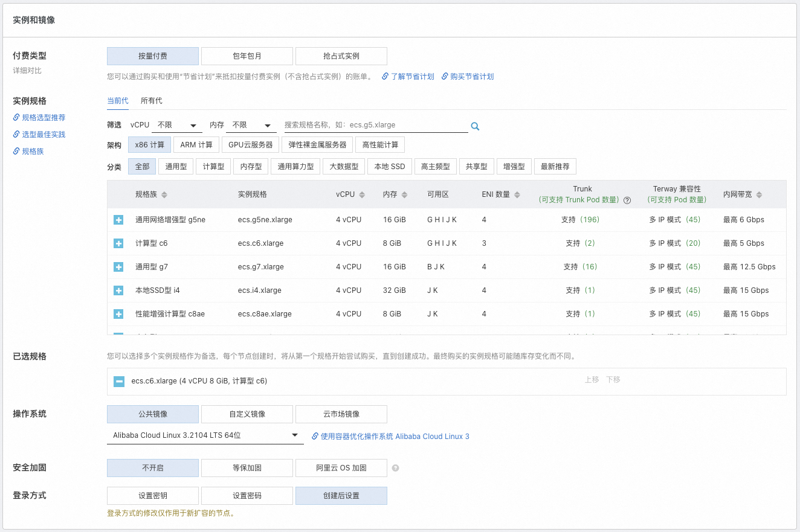This screenshot has height=532, width=800.
Task: Filter category by 增强型
Action: [514, 167]
